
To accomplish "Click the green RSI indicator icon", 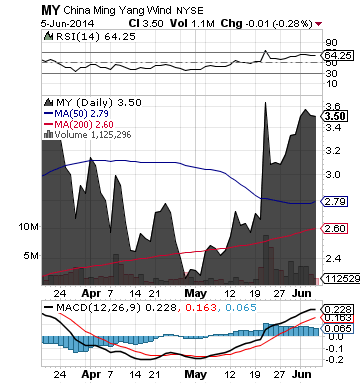I will (x=49, y=36).
